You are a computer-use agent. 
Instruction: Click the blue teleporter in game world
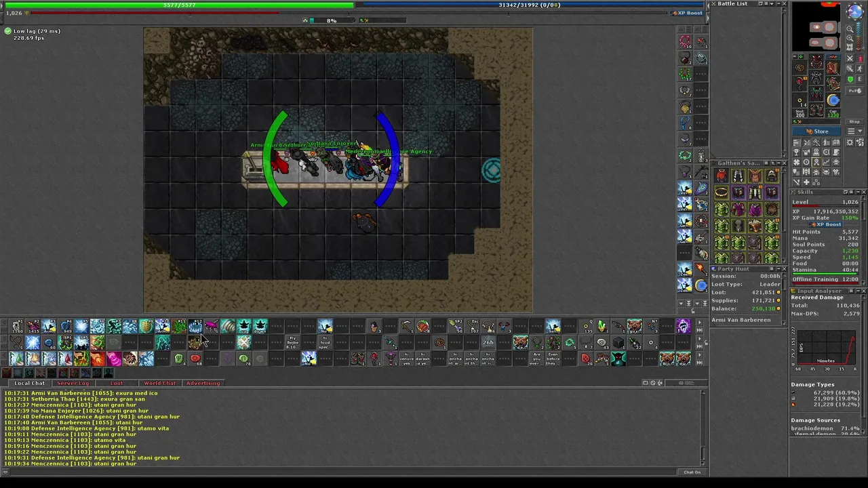[x=491, y=169]
